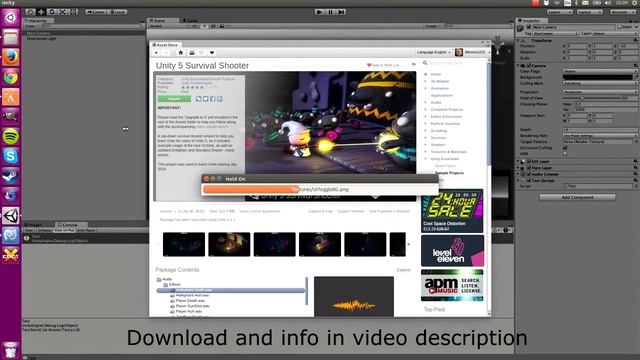
Task: Select the Hand tool in Unity toolbar
Action: (30, 12)
